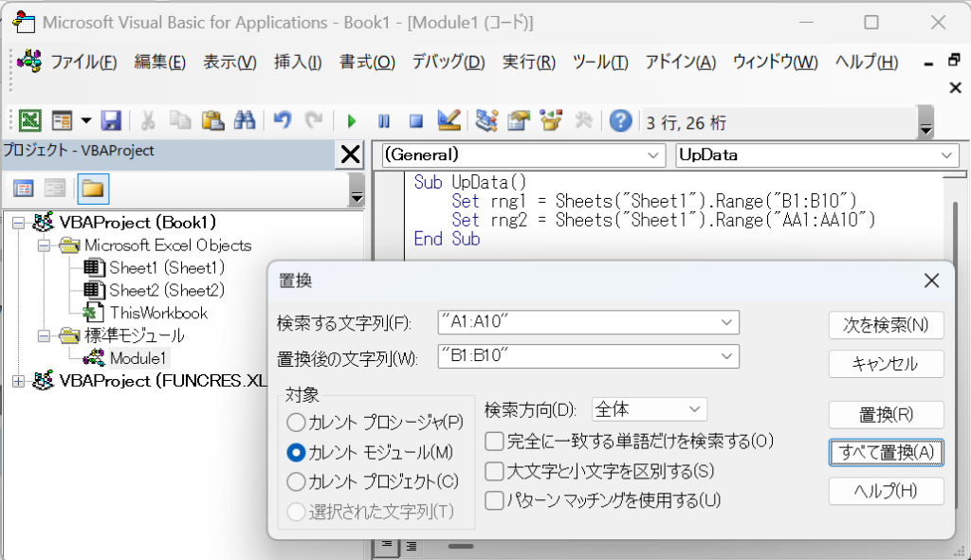Open the ファイル(F) menu
Screen dimensions: 971x560
pyautogui.click(x=83, y=62)
